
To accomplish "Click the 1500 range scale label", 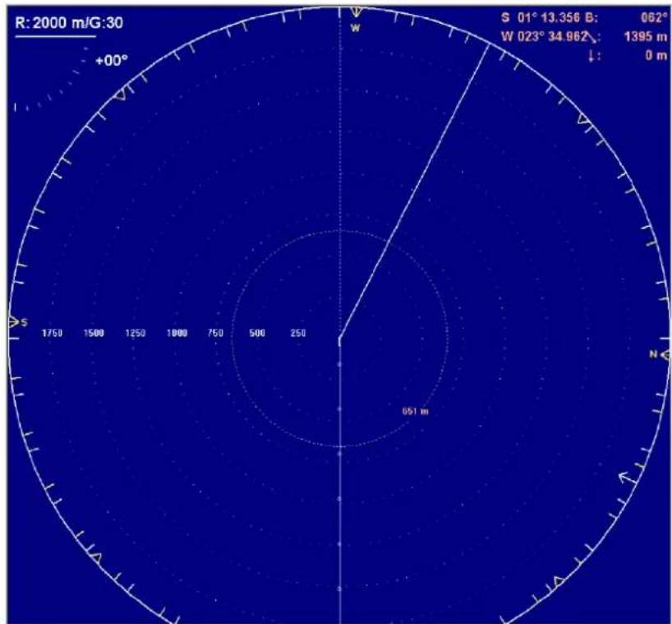I will pos(94,333).
